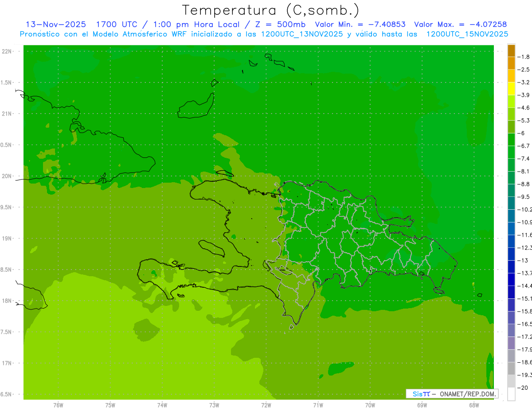Click the legend value '-1.8'

point(524,57)
